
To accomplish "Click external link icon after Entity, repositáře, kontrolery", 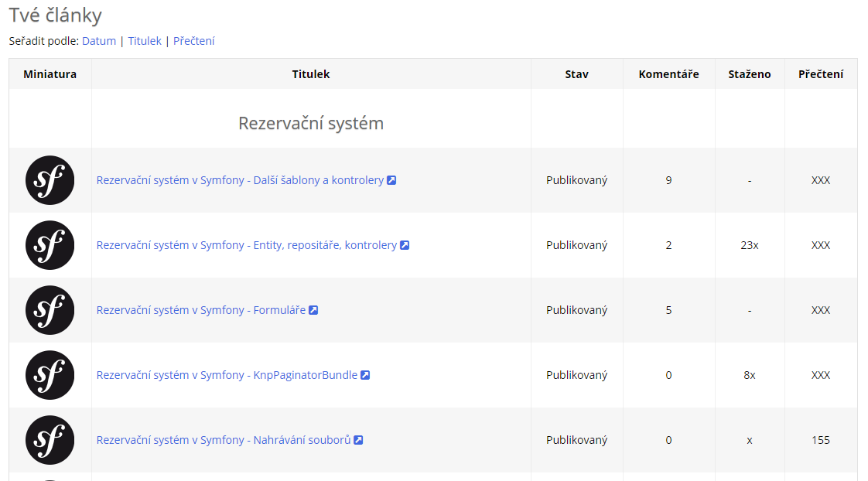I will coord(405,245).
